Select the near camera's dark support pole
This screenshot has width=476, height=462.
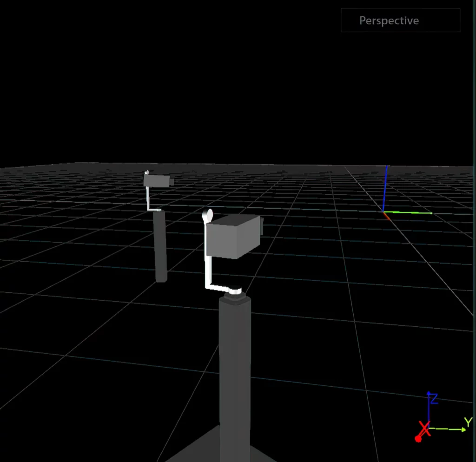[235, 363]
